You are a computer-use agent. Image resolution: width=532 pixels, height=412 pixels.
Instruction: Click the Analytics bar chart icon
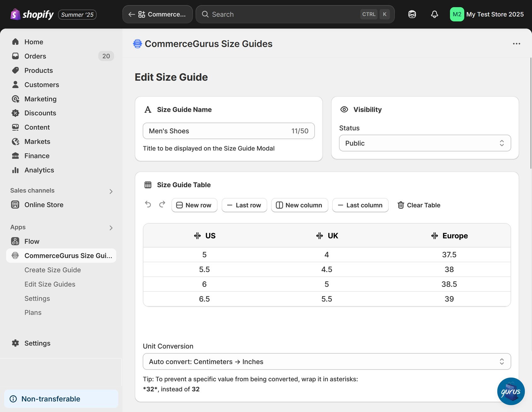point(15,170)
